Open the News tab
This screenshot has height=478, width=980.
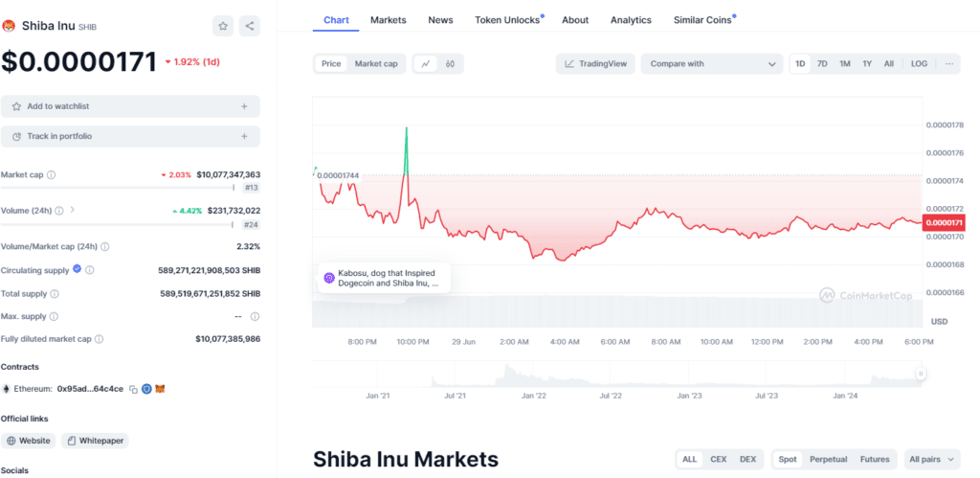(x=440, y=20)
